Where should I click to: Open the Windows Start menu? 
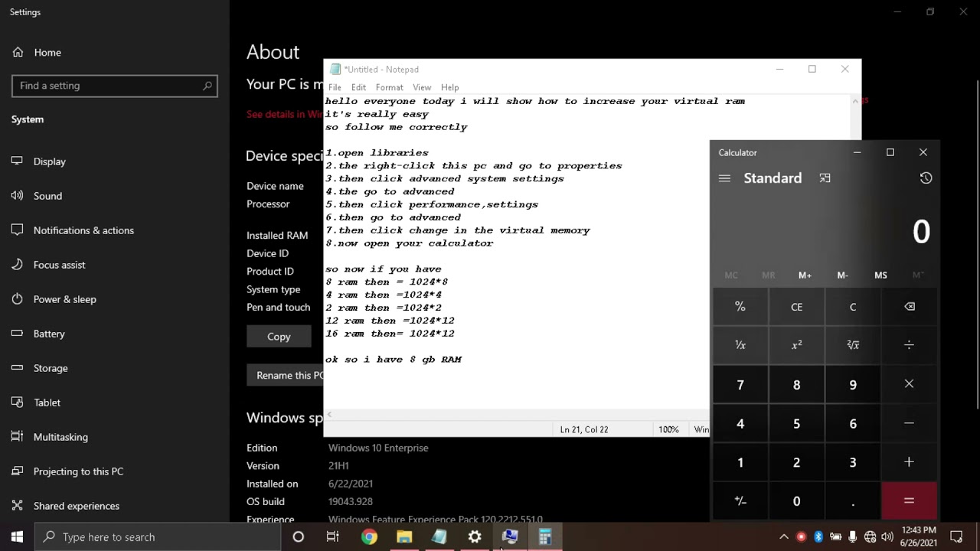coord(17,537)
